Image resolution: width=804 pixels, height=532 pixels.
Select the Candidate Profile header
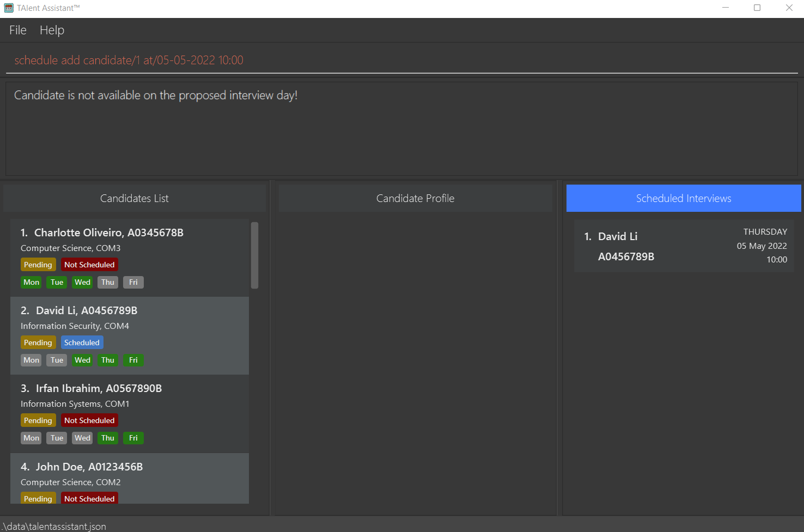pyautogui.click(x=415, y=198)
